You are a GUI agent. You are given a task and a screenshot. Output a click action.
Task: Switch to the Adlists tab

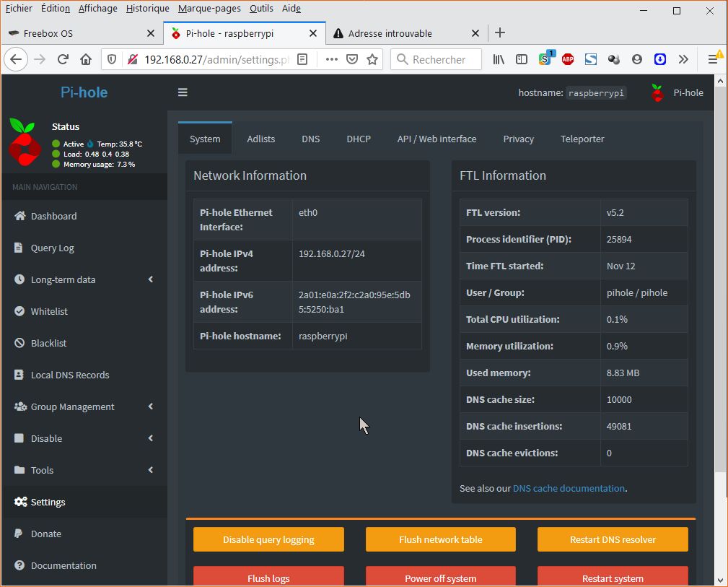[x=261, y=139]
